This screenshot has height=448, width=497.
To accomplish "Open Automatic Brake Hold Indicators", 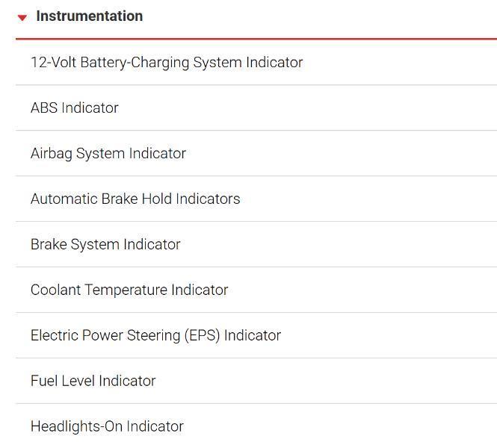I will click(135, 199).
